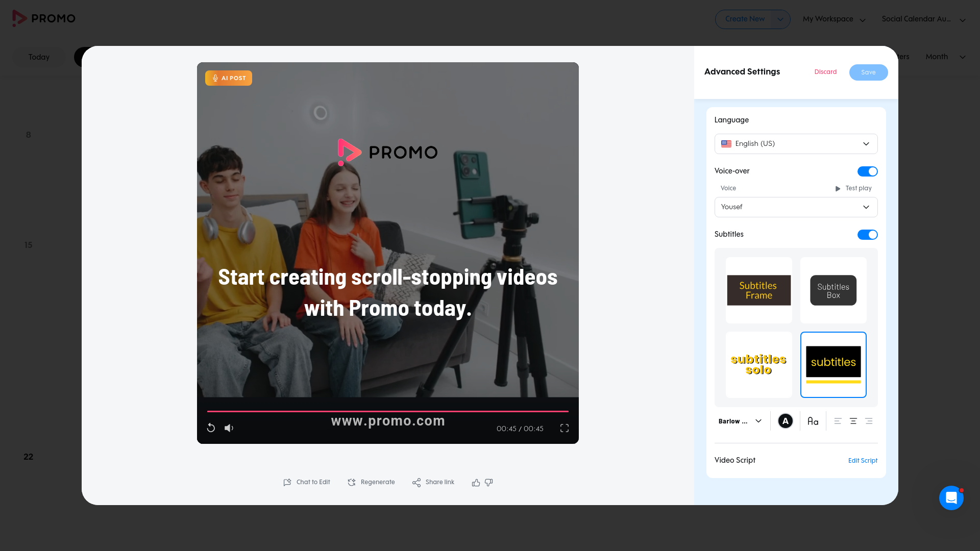Toggle text case with the Aa icon
The height and width of the screenshot is (551, 980).
pyautogui.click(x=813, y=421)
